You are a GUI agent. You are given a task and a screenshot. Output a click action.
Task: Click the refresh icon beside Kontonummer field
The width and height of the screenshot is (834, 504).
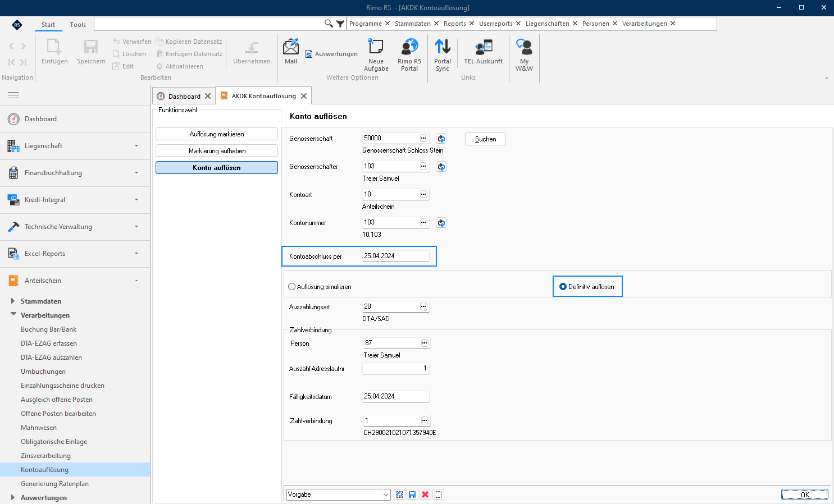click(441, 223)
